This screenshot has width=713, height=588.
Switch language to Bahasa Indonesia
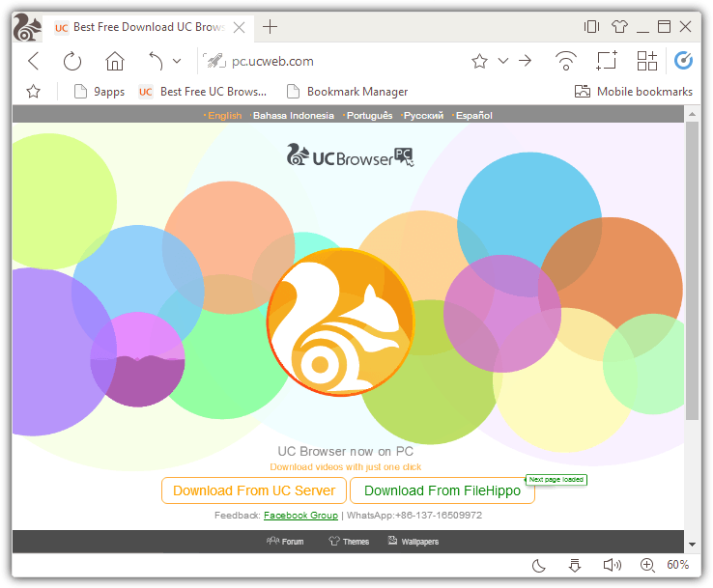(294, 116)
